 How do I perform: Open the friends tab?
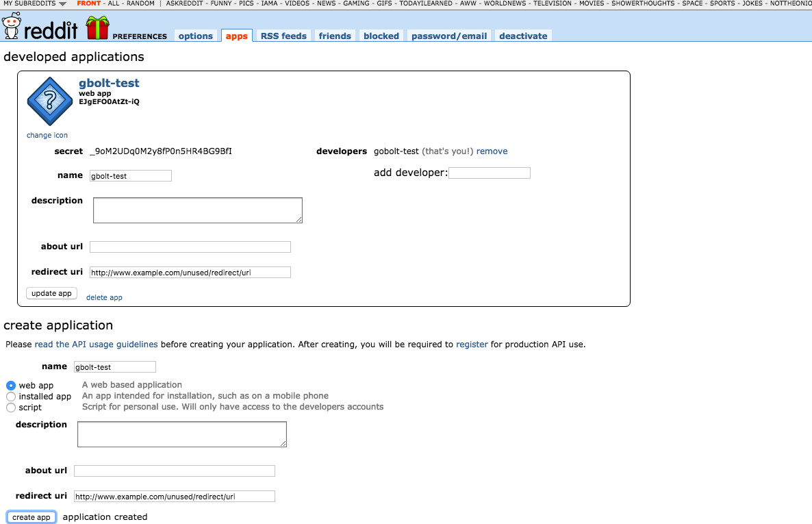coord(335,36)
